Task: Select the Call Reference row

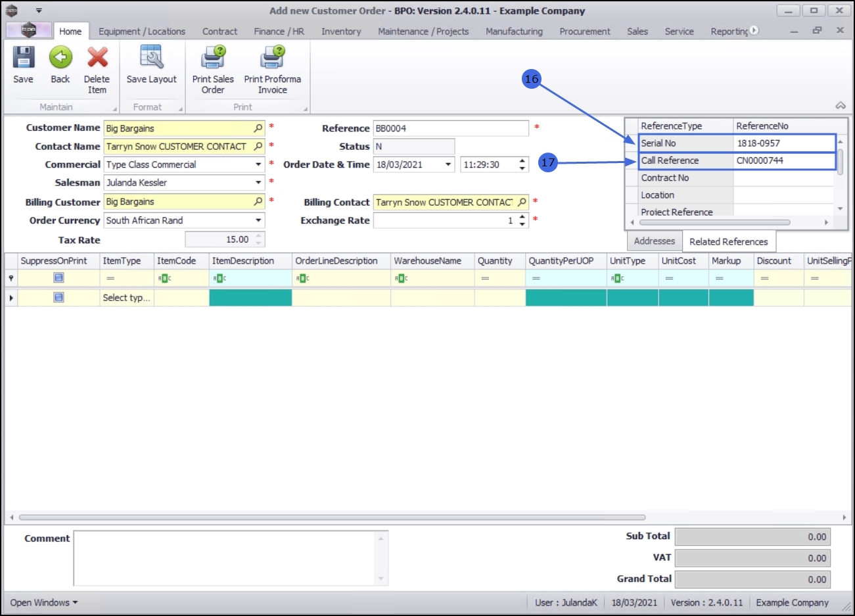Action: 737,160
